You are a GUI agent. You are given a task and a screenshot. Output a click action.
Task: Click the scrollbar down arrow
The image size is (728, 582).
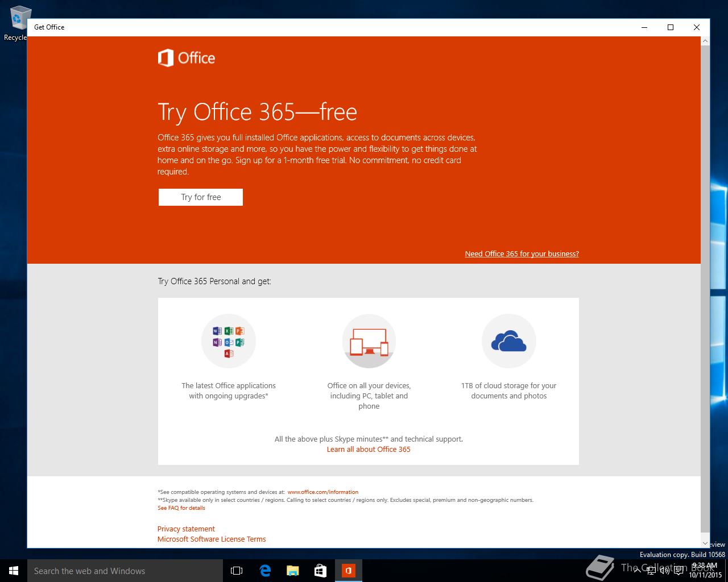[x=705, y=543]
